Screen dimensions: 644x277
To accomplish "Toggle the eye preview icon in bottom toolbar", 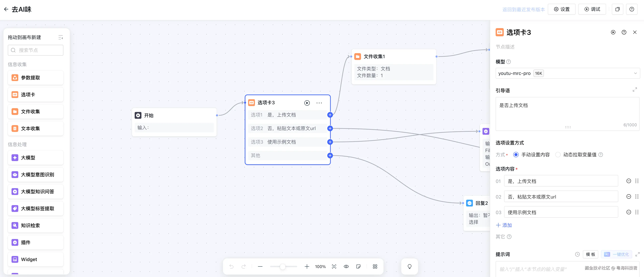I will (346, 266).
